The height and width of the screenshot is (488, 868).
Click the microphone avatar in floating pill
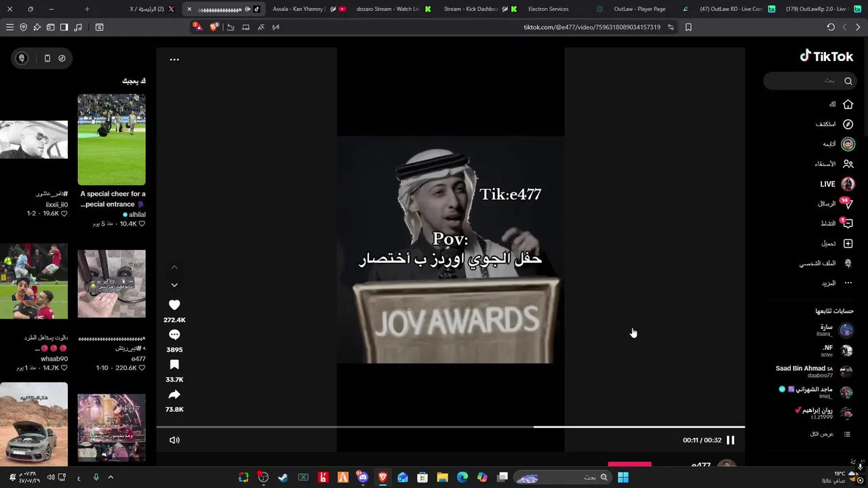point(22,58)
